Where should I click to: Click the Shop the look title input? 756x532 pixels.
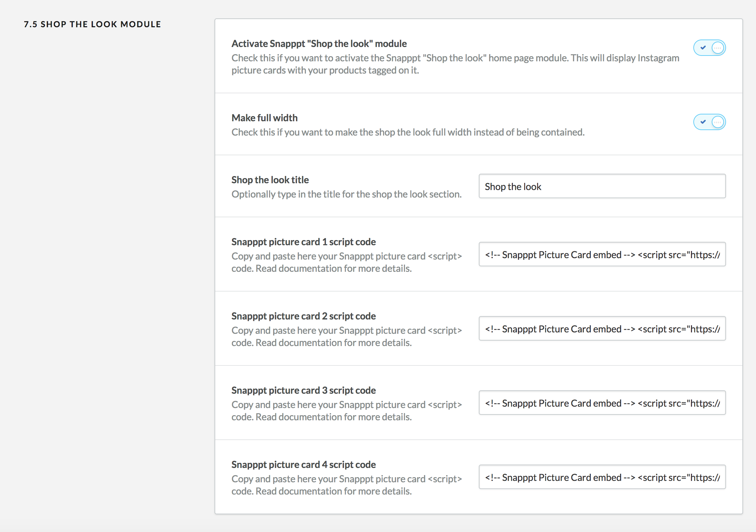click(x=602, y=186)
